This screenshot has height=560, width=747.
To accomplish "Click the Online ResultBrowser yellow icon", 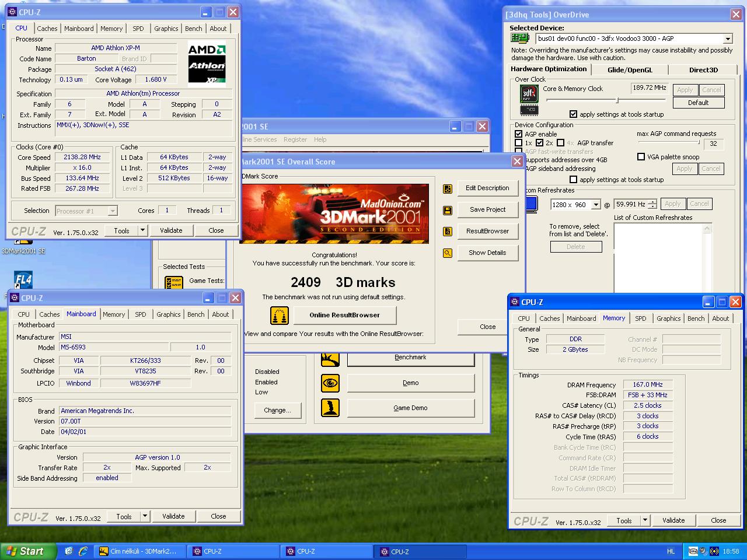I will [x=280, y=316].
